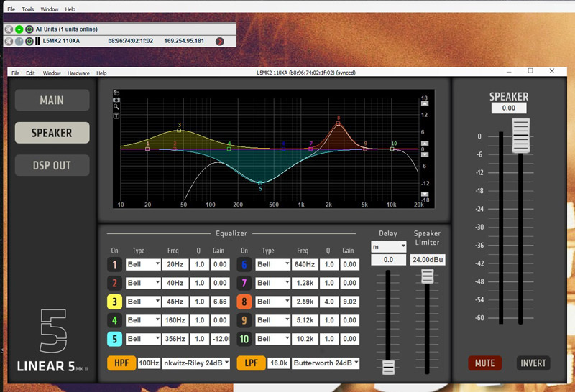Click the camera snapshot icon on EQ graph

(116, 100)
